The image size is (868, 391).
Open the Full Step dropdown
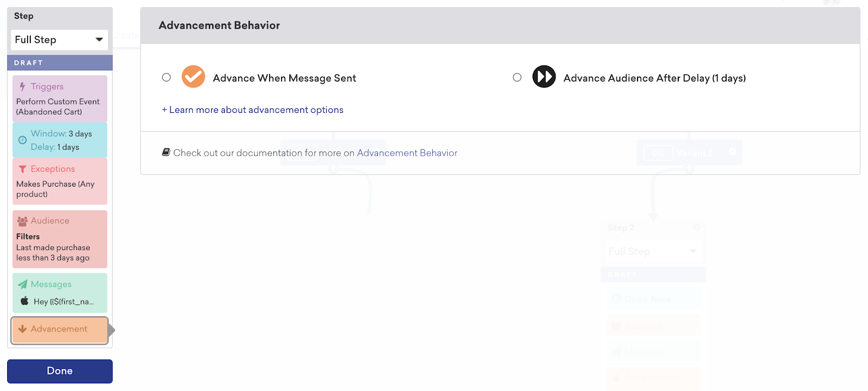pos(59,40)
